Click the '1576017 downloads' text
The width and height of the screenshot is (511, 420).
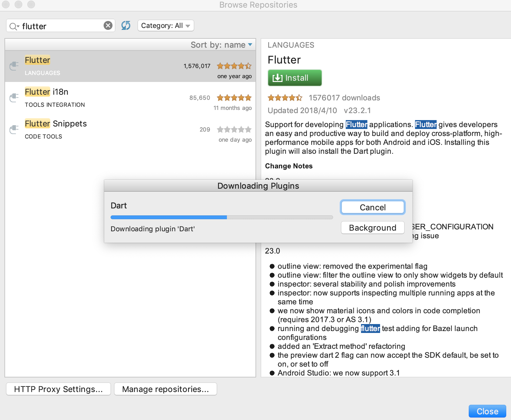point(344,98)
